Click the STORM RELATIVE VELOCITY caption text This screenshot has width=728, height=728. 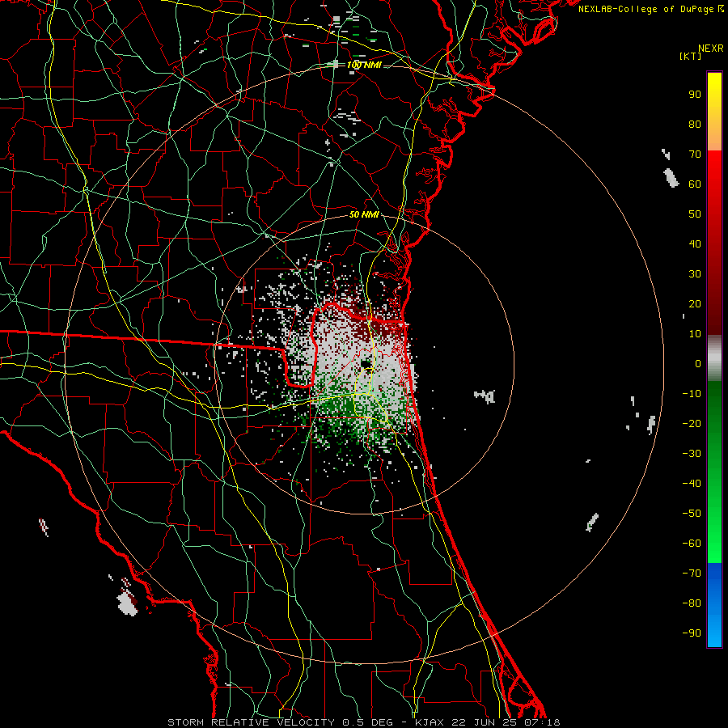(x=251, y=722)
